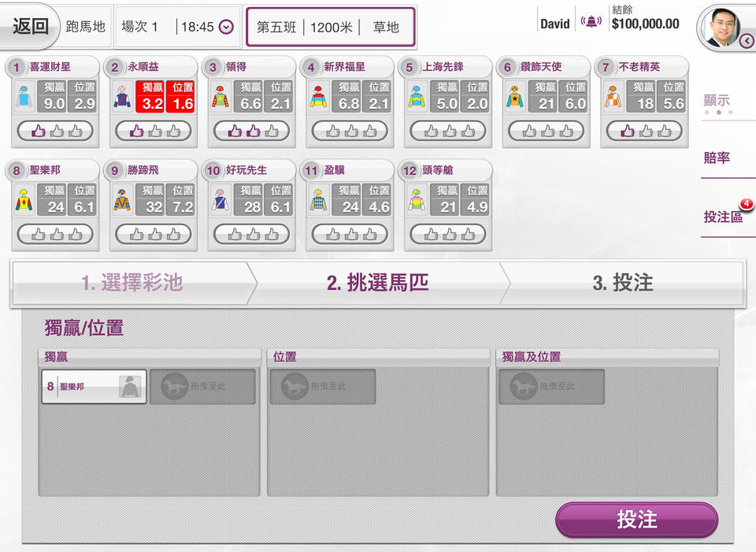Image resolution: width=756 pixels, height=552 pixels.
Task: Click jockey silk icon for horse 1 喜運財星
Action: pyautogui.click(x=24, y=98)
